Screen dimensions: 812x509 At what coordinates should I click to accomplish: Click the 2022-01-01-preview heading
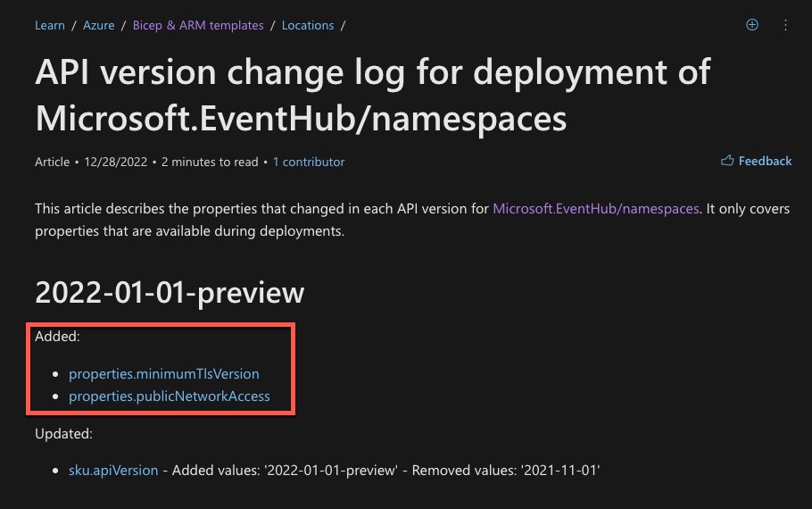[x=170, y=292]
